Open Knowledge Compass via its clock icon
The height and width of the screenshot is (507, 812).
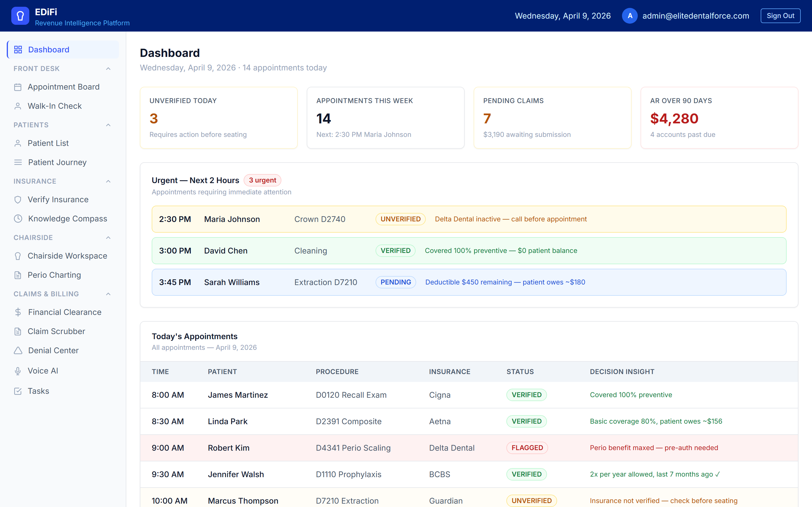[18, 218]
